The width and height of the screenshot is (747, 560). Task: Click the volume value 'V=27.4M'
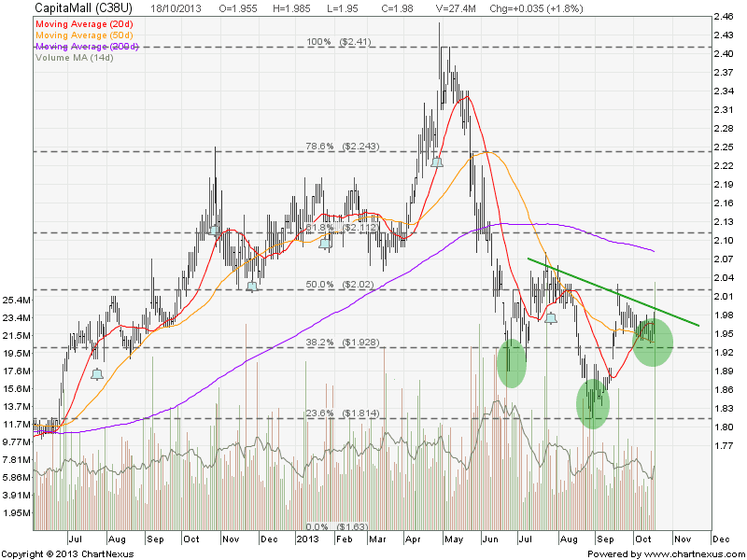click(x=456, y=8)
